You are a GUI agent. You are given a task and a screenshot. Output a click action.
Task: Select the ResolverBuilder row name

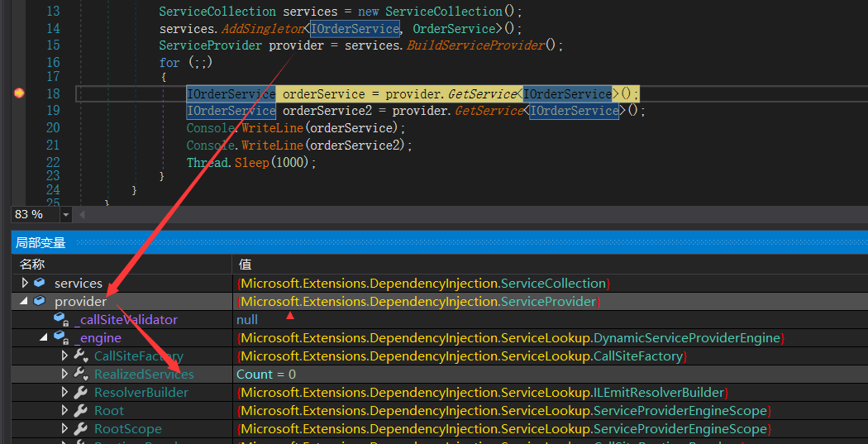click(x=141, y=393)
